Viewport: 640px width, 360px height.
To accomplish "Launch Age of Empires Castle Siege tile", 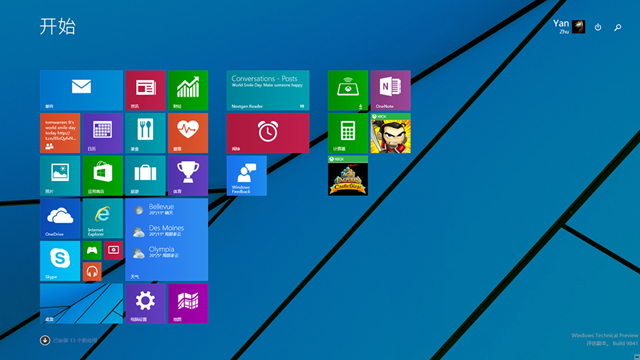I will click(348, 176).
